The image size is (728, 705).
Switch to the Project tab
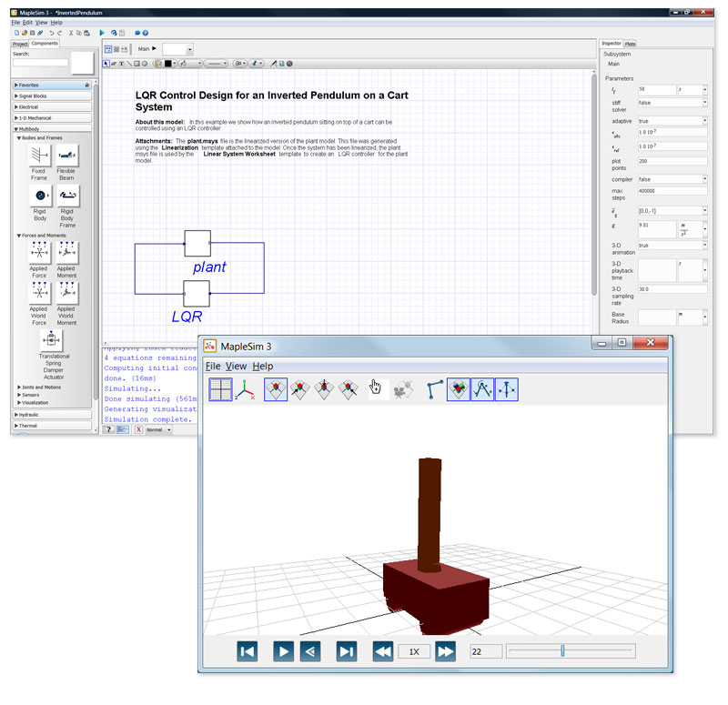coord(19,44)
